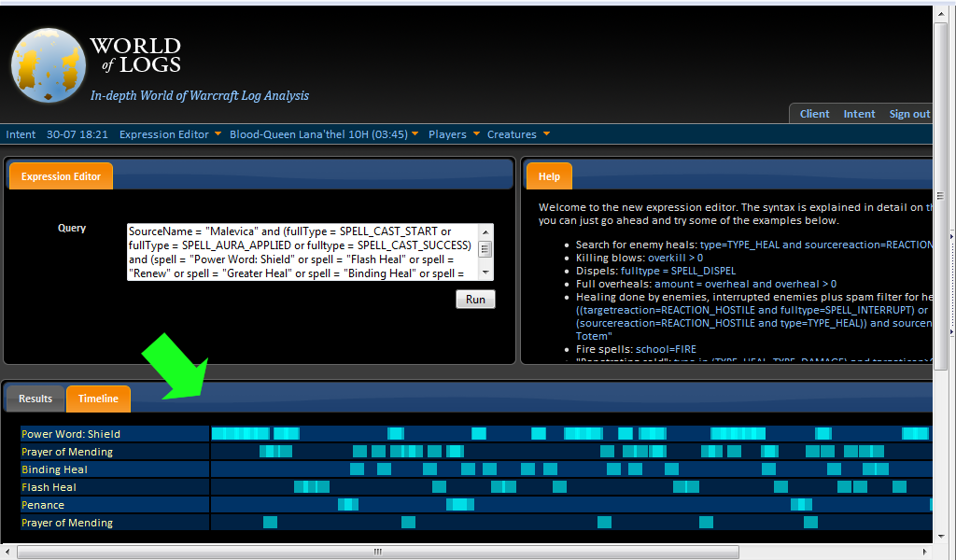Select the 30-07 18:21 report entry

77,134
